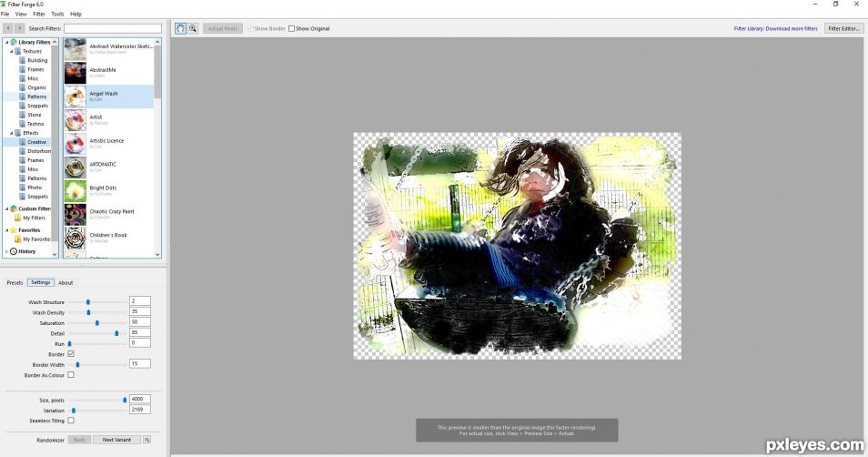Click the Actual Pixels button
The image size is (868, 457).
(x=223, y=28)
